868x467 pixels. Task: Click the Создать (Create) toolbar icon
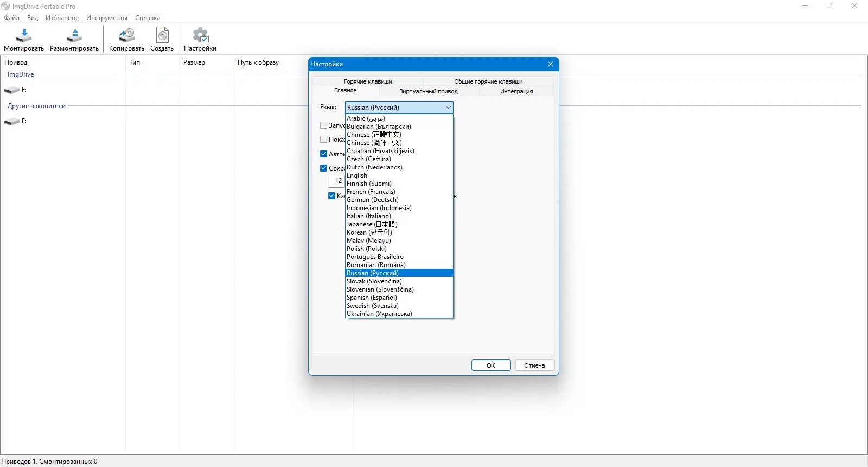pos(162,36)
